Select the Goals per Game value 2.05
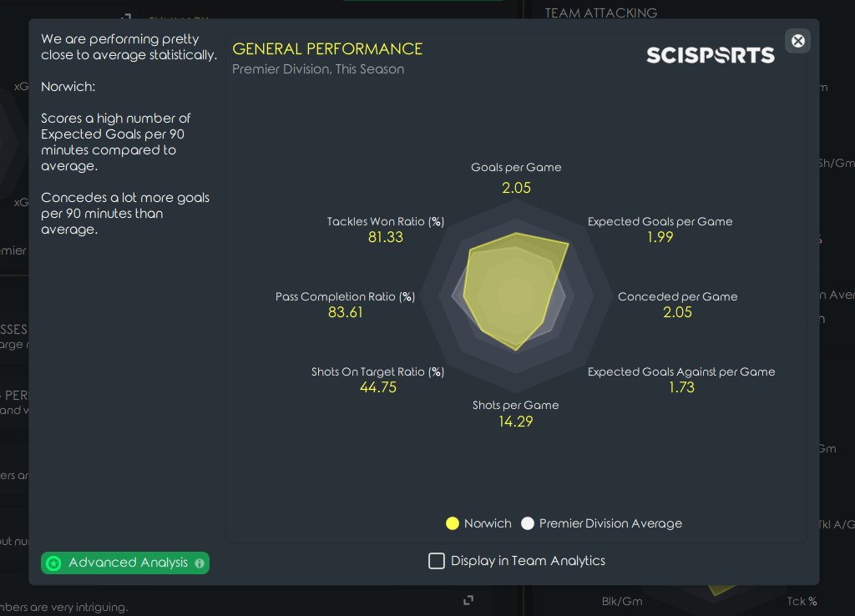The image size is (855, 616). pyautogui.click(x=516, y=188)
